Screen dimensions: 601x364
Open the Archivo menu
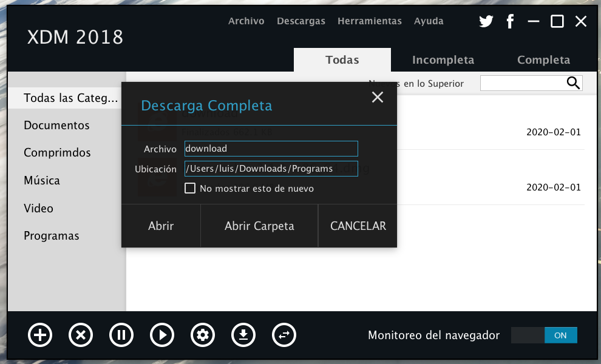246,21
